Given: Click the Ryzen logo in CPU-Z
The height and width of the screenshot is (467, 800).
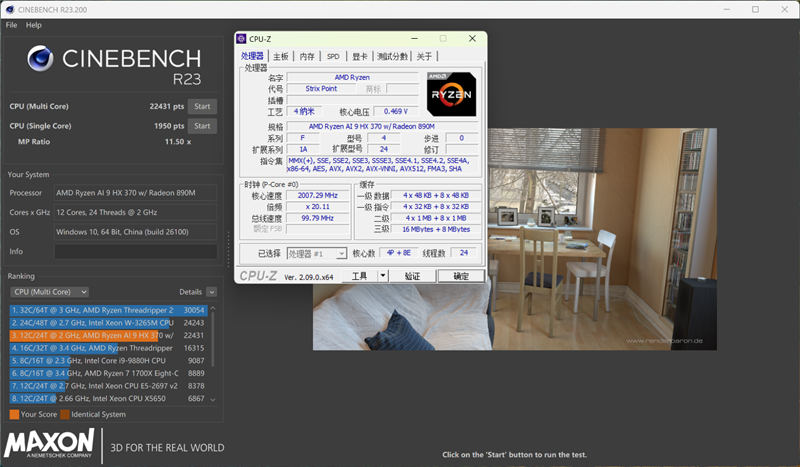Looking at the screenshot, I should [452, 94].
